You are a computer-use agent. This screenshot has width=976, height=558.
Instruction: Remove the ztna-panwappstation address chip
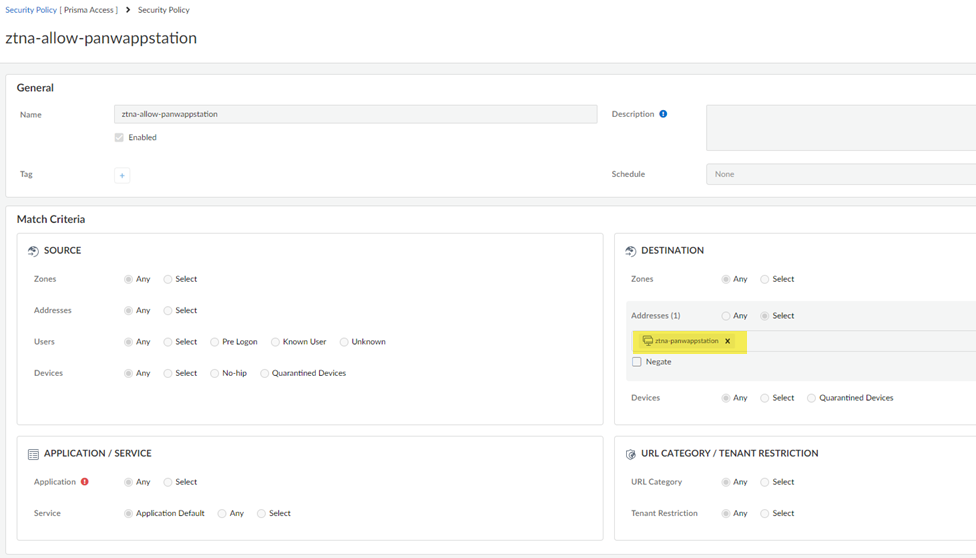(727, 341)
